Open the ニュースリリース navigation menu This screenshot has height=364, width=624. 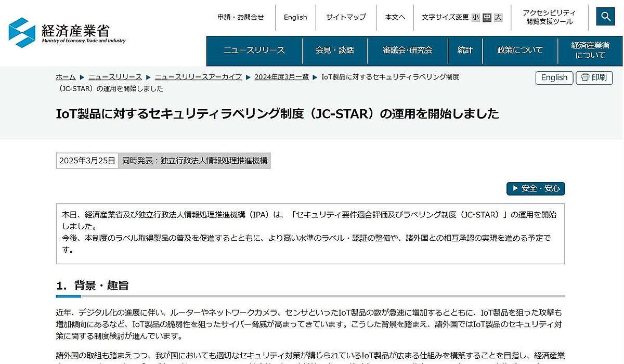pos(254,50)
